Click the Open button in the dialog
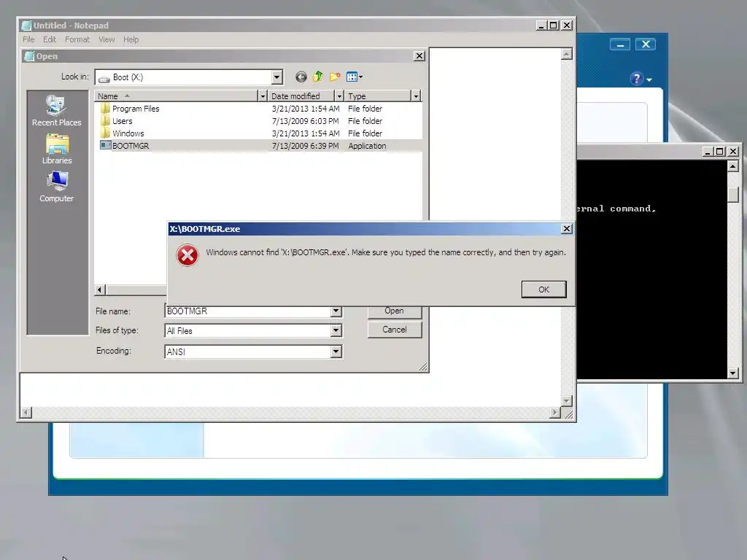 pyautogui.click(x=395, y=311)
